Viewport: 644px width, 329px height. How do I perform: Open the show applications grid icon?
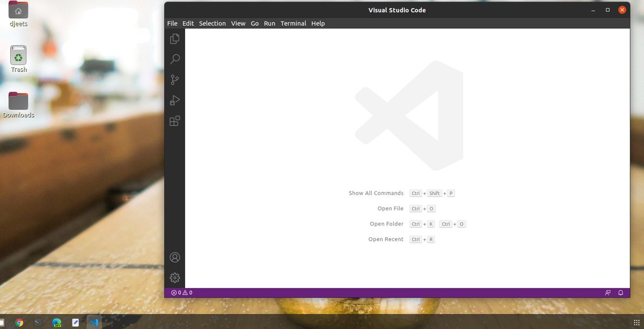pyautogui.click(x=637, y=323)
